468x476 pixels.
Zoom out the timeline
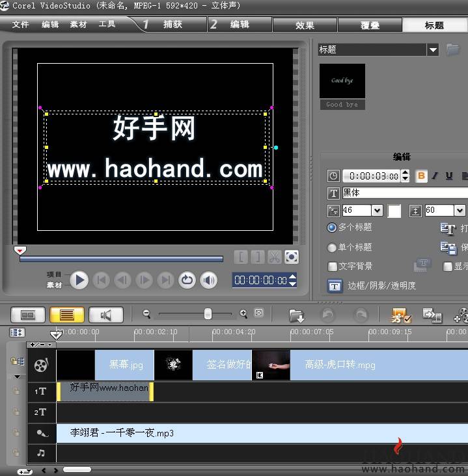click(146, 313)
